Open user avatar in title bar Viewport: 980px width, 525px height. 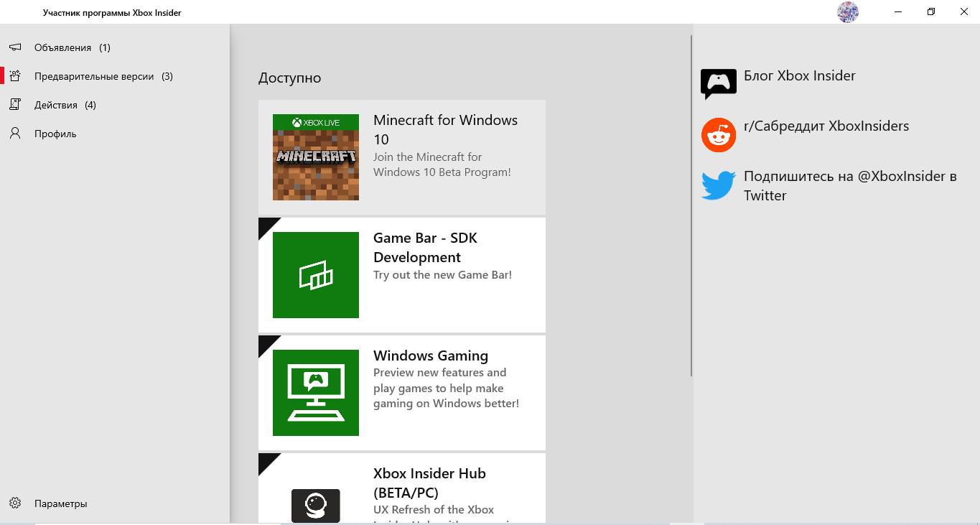tap(848, 12)
